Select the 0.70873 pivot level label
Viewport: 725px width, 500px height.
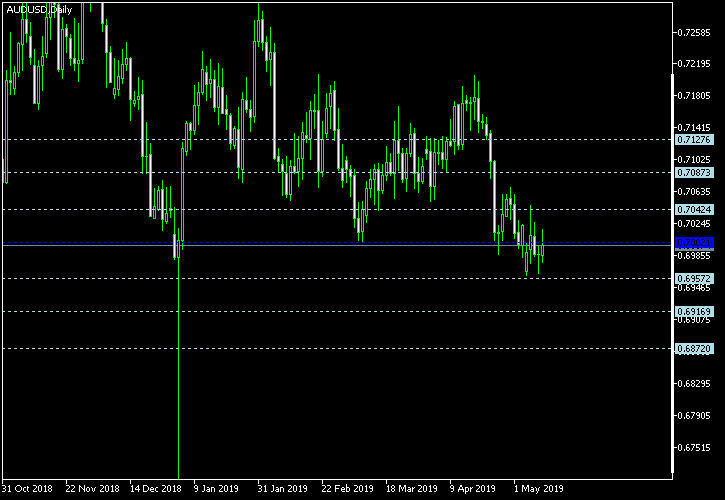coord(694,173)
